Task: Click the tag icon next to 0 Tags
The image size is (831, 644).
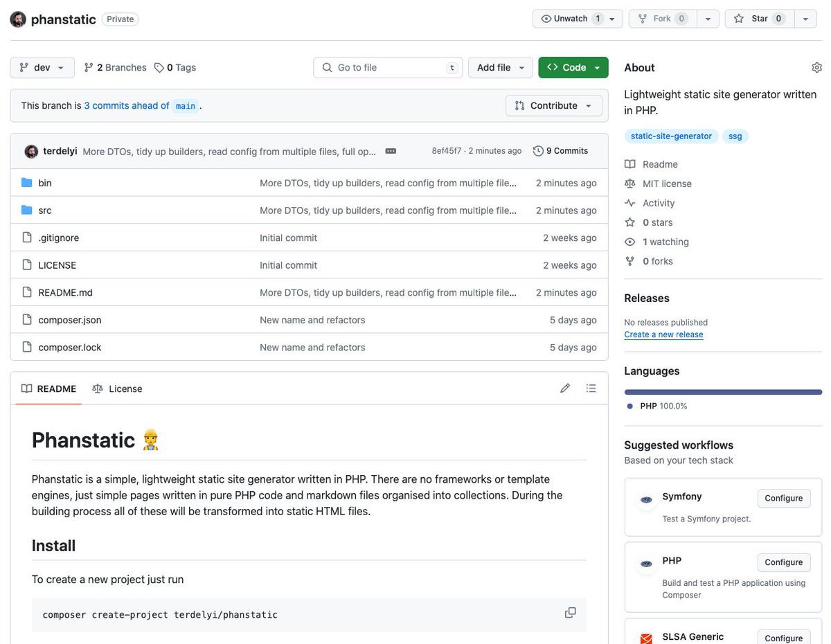Action: pyautogui.click(x=159, y=67)
